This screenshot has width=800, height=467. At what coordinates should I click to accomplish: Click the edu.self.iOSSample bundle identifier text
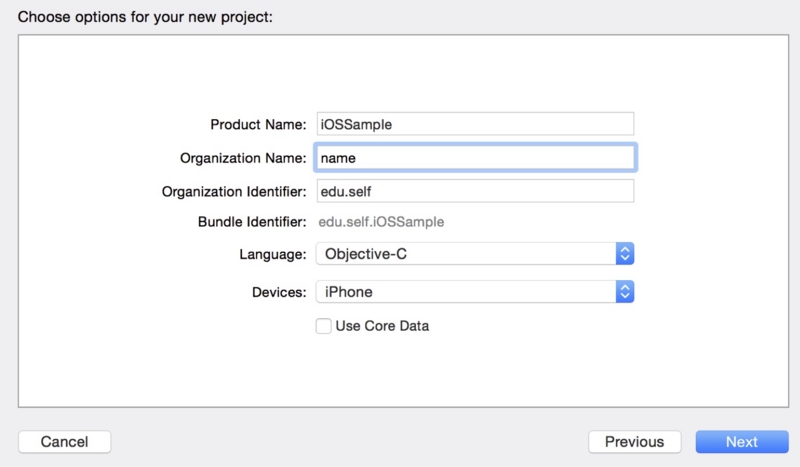[x=381, y=222]
